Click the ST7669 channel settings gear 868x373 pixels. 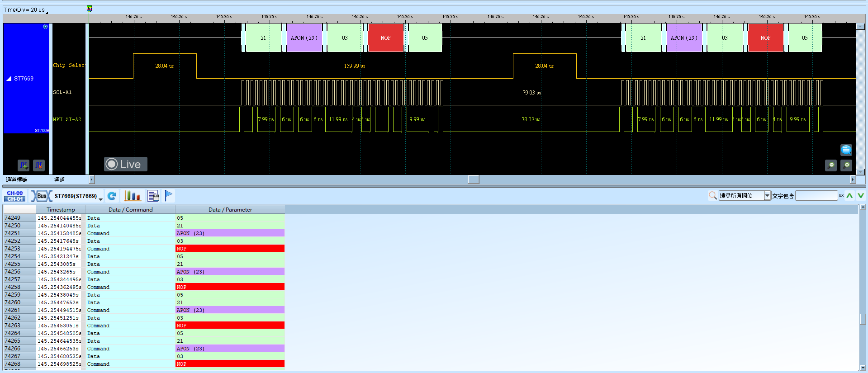pos(45,27)
